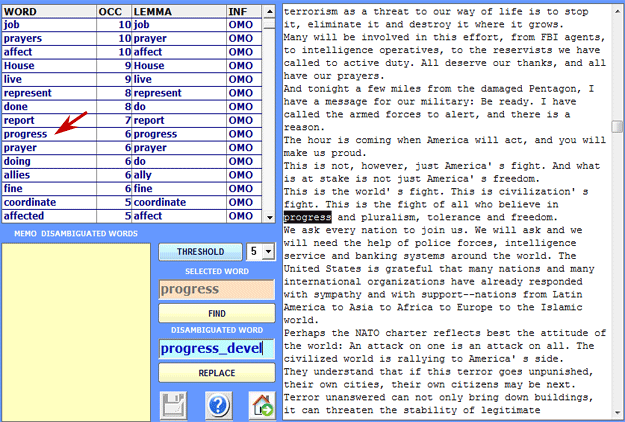The width and height of the screenshot is (625, 422).
Task: Click the text pane scrollbar thumb
Action: point(617,126)
